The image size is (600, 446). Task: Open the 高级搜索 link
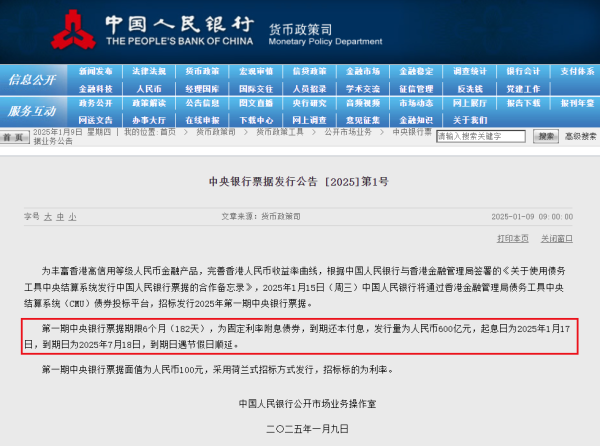click(x=580, y=136)
